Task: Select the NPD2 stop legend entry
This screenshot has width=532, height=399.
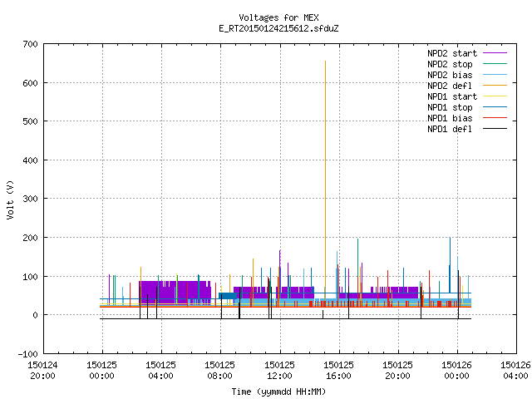Action: click(x=450, y=64)
